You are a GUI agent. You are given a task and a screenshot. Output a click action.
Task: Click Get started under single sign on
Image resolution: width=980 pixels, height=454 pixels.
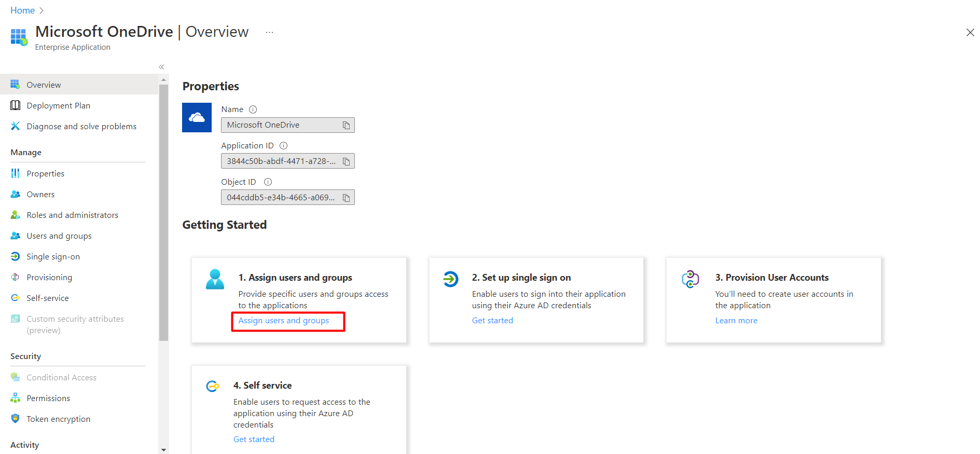tap(492, 321)
